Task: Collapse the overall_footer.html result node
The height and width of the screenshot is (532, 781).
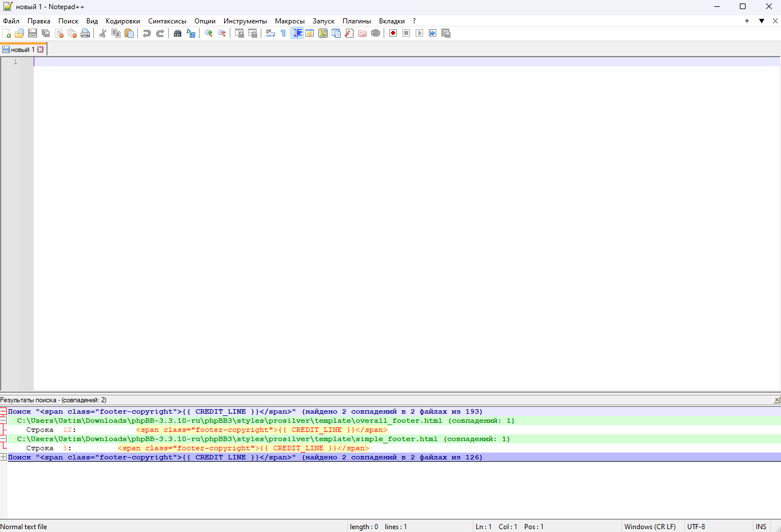Action: point(3,421)
